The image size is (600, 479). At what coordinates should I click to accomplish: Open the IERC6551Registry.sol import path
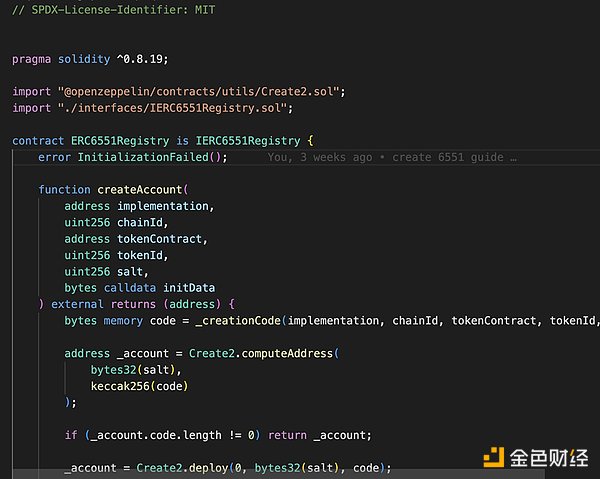coord(171,108)
